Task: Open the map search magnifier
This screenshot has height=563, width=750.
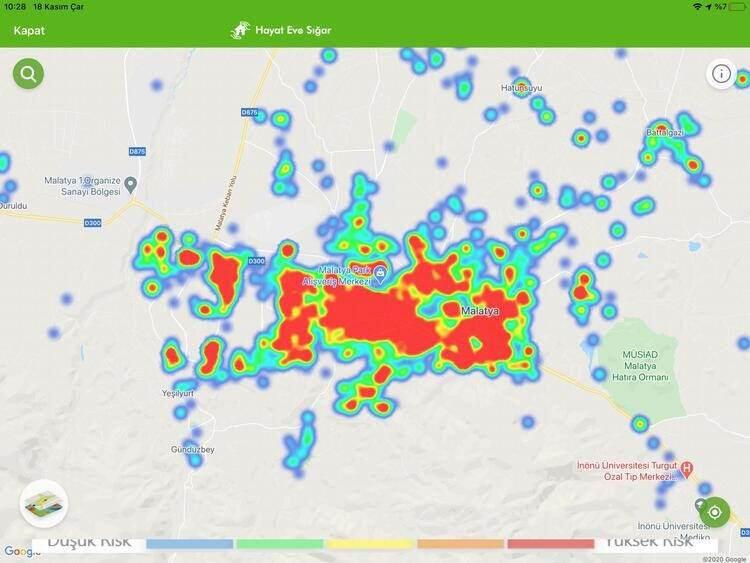Action: click(28, 73)
